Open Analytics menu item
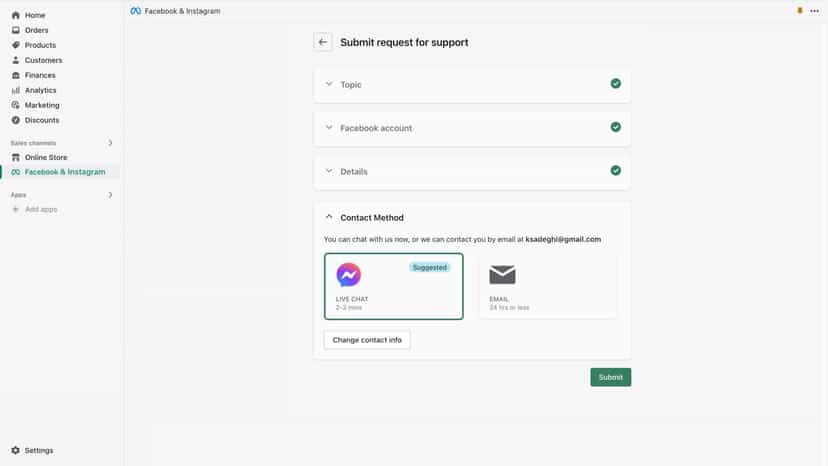Screen dimensions: 828x466 41,90
